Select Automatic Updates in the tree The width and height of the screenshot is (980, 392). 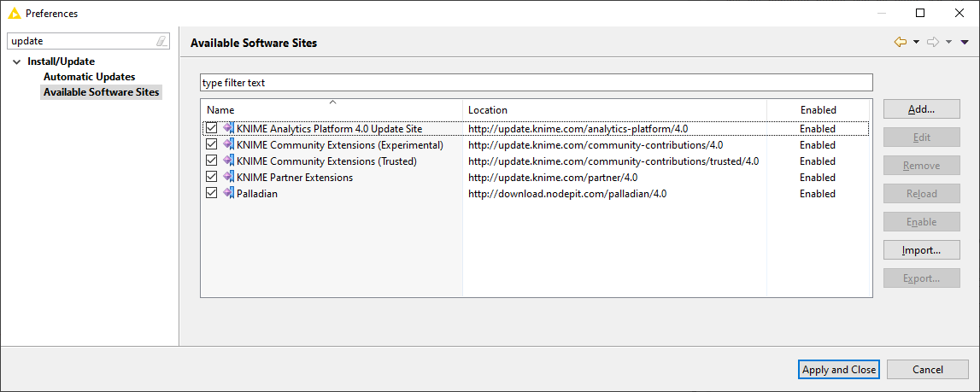90,77
